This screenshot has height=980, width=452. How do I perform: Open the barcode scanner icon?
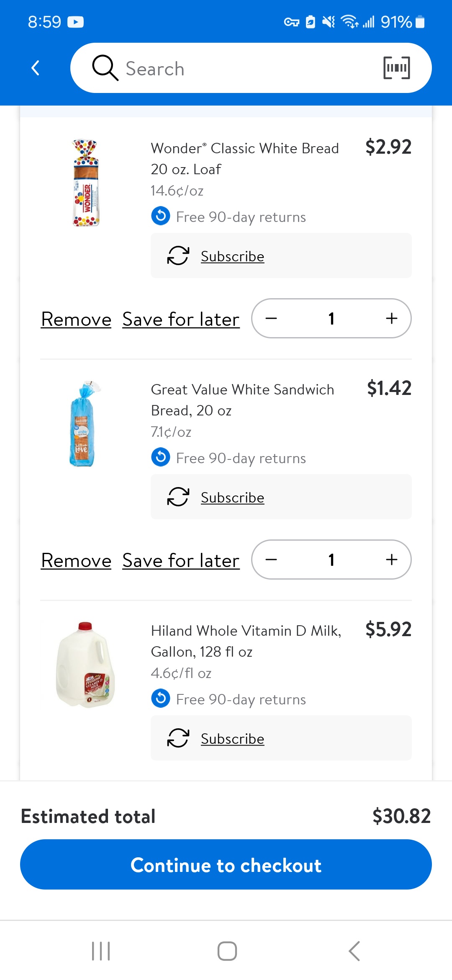point(397,68)
